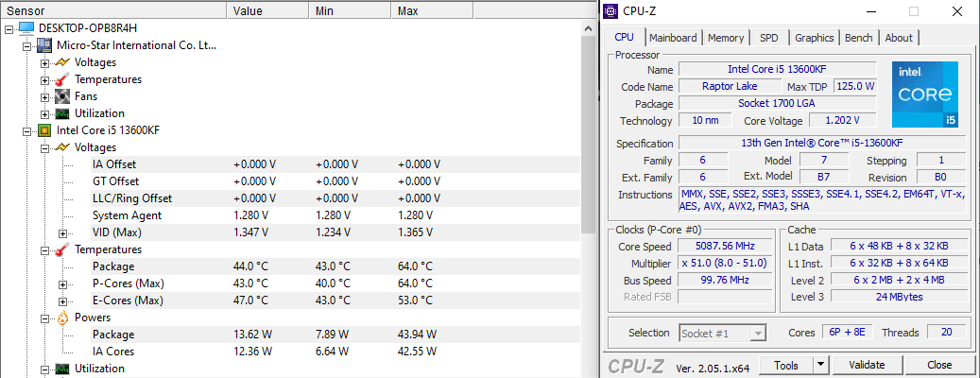Open the Tools dropdown arrow
980x378 pixels.
(x=819, y=365)
